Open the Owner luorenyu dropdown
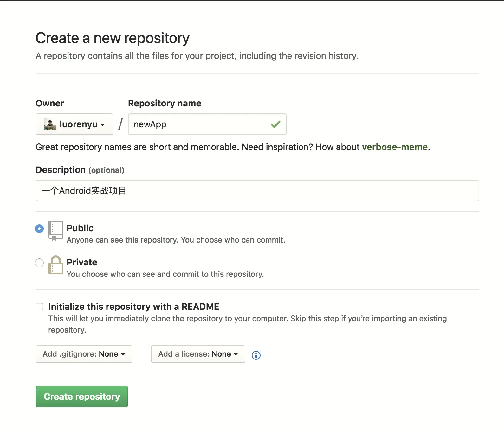The width and height of the screenshot is (504, 432). pos(74,124)
